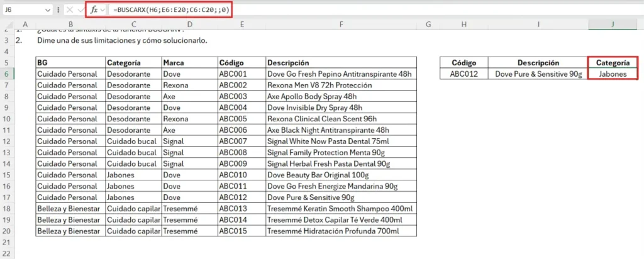Select "Axe Apollo Body Spray 48h" cell
The image size is (644, 259).
(x=341, y=96)
